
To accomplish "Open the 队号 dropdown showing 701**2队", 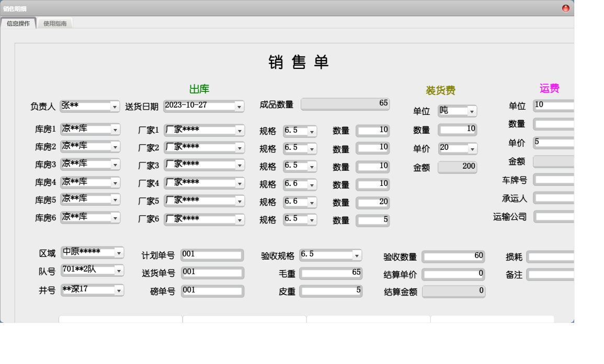I will [x=119, y=271].
